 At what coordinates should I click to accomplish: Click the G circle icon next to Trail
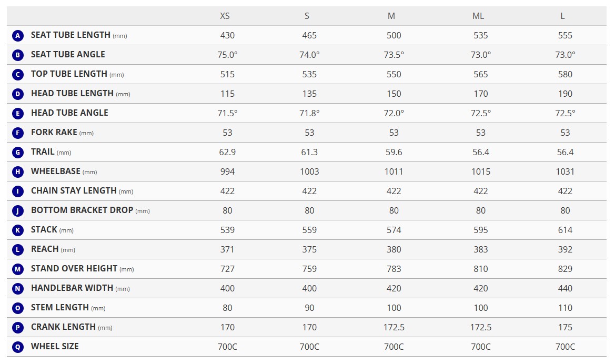click(x=18, y=153)
